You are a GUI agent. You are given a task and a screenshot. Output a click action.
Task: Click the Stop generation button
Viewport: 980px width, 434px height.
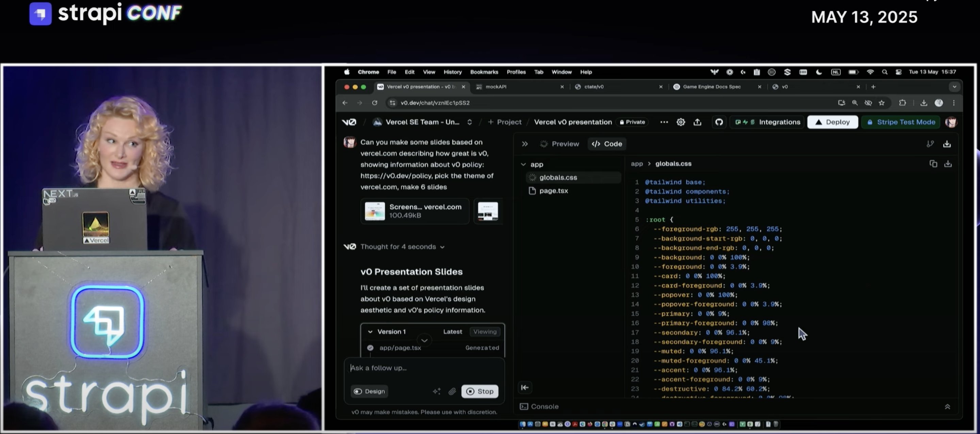[x=480, y=391]
